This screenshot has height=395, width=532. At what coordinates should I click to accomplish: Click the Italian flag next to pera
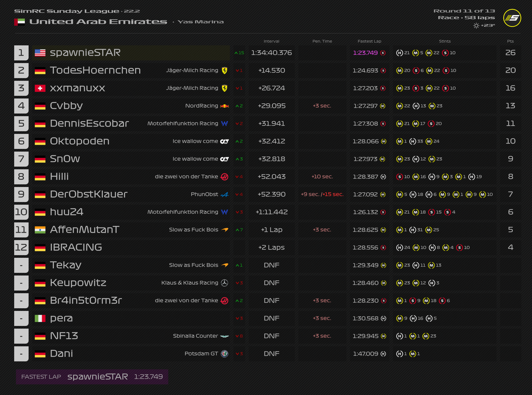coord(40,318)
